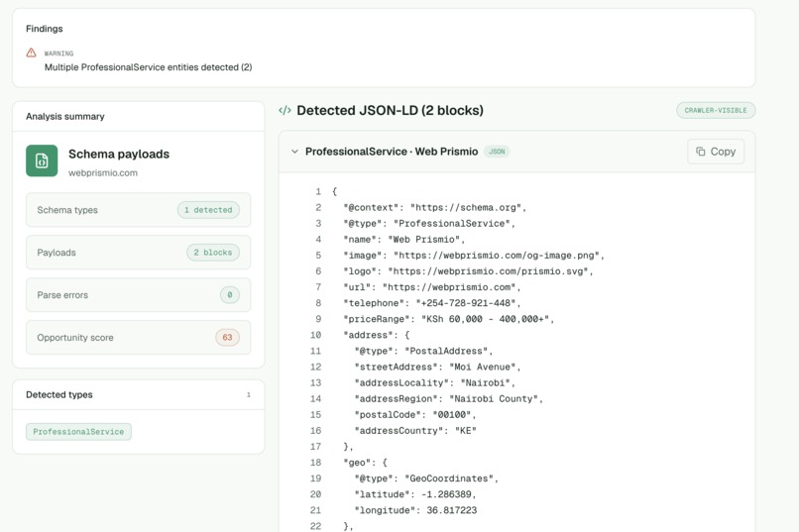Viewport: 799px width, 532px height.
Task: Click the "1 detected" schema types badge
Action: point(208,210)
